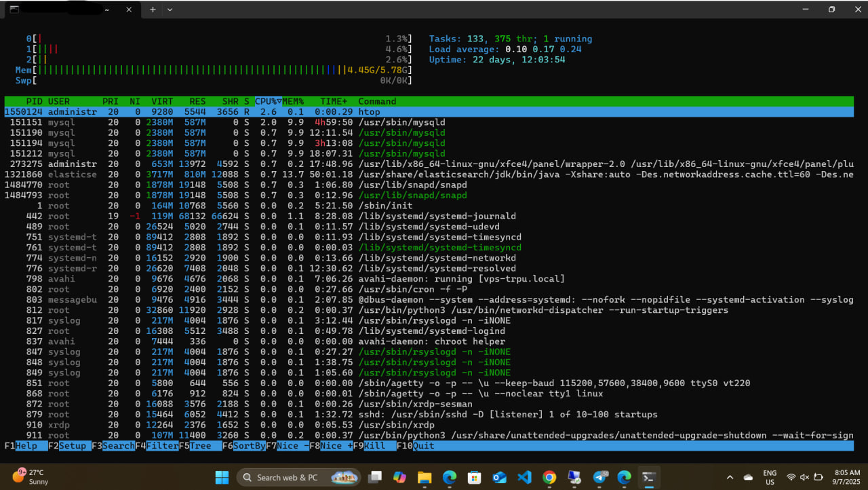Open Visual Studio Code from taskbar
This screenshot has width=868, height=490.
524,477
